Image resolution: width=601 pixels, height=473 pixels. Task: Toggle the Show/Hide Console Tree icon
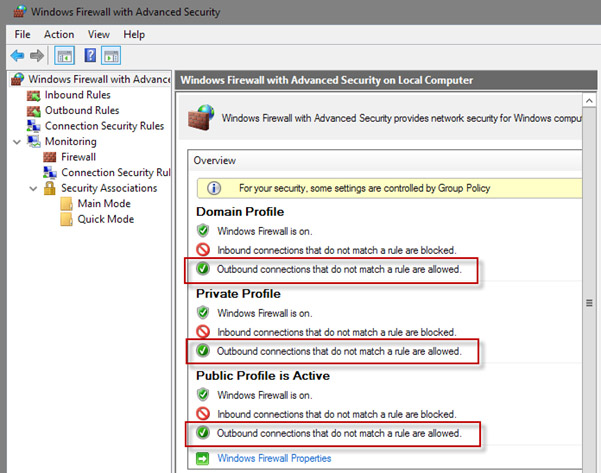(64, 56)
